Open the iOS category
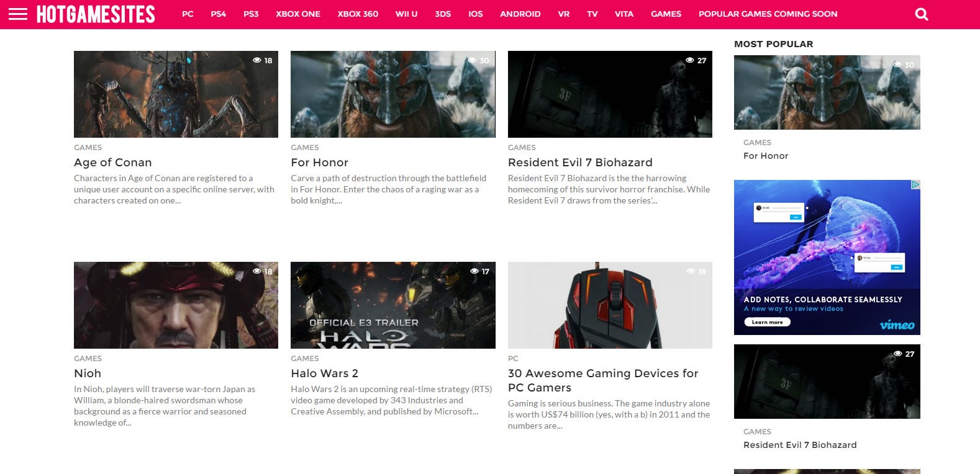 click(x=476, y=14)
